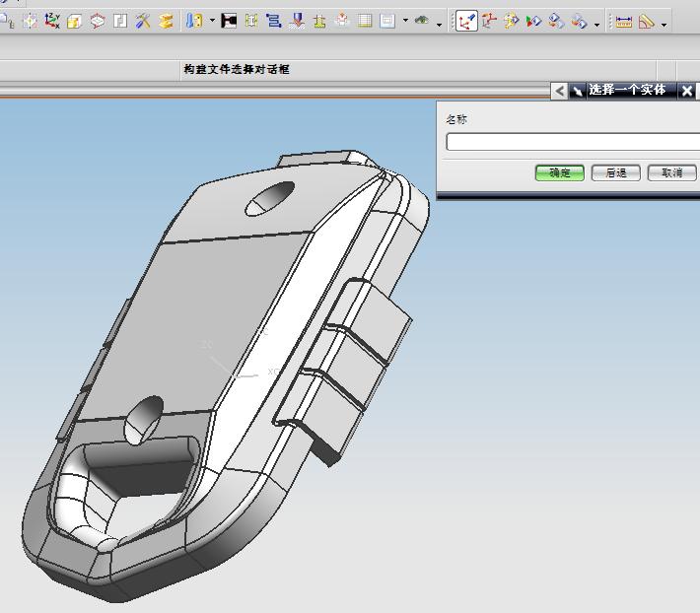Click the faded runner arrow icon
The width and height of the screenshot is (700, 613).
point(342,21)
